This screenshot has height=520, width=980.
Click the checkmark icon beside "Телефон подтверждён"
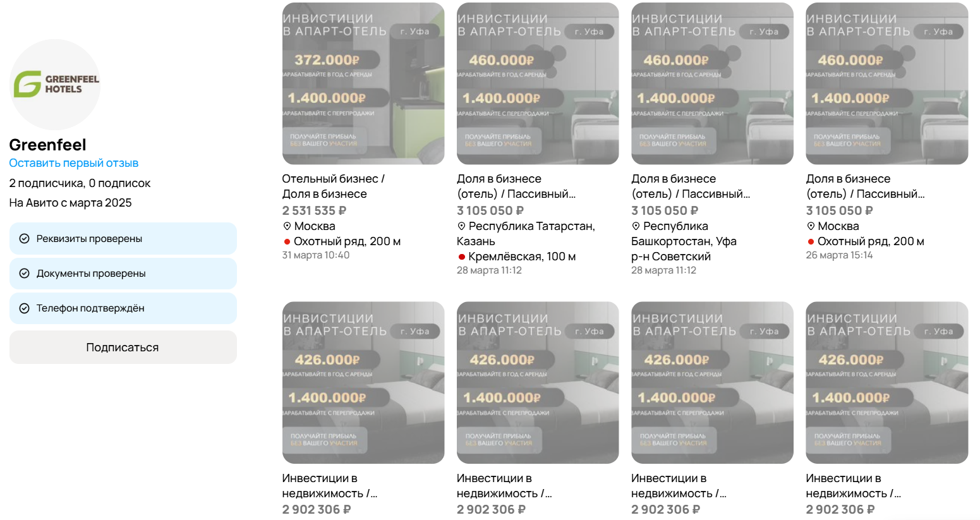tap(25, 308)
